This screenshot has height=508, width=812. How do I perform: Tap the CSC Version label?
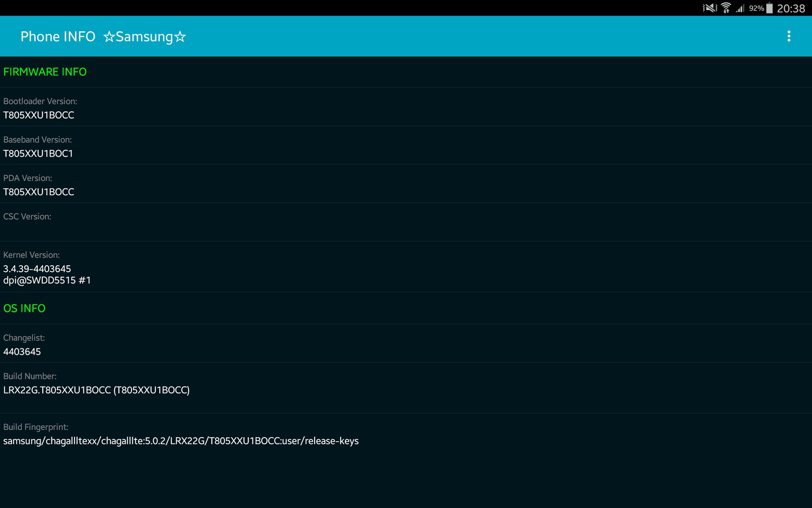click(x=27, y=217)
